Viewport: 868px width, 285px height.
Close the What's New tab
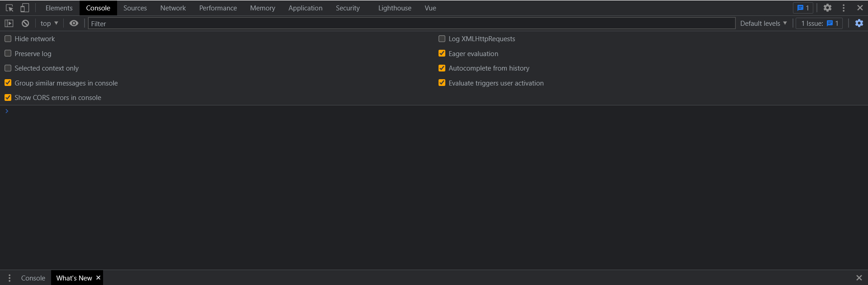point(98,278)
